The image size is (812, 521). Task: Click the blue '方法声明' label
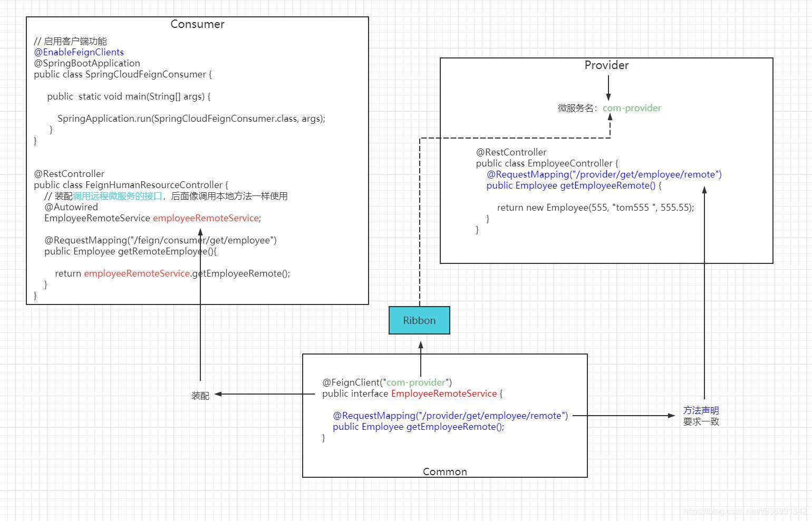(x=701, y=410)
